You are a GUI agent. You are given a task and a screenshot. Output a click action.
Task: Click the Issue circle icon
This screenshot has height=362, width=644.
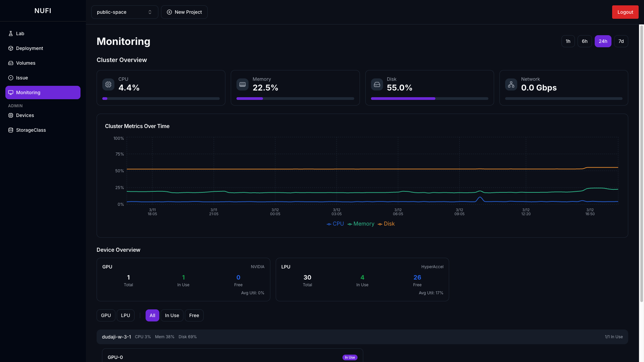coord(11,78)
